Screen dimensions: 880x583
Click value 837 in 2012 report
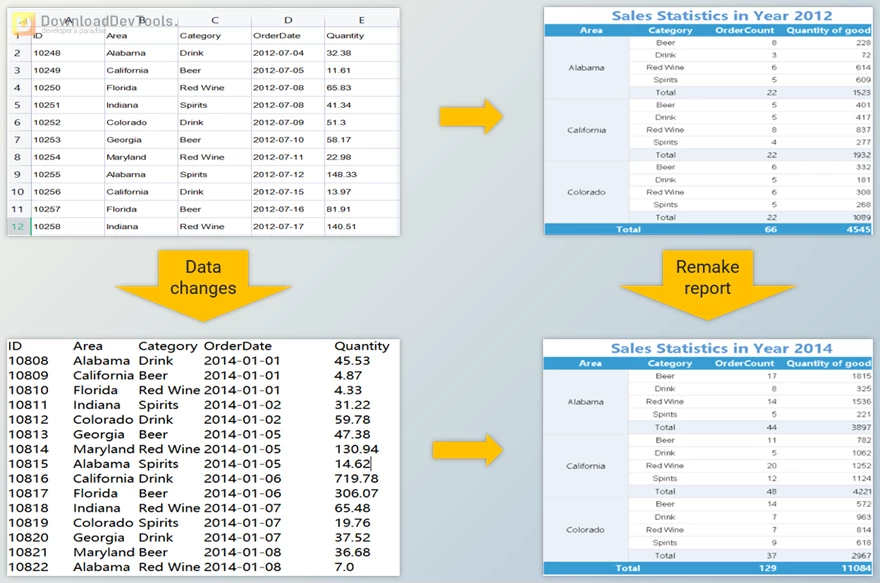pos(863,130)
